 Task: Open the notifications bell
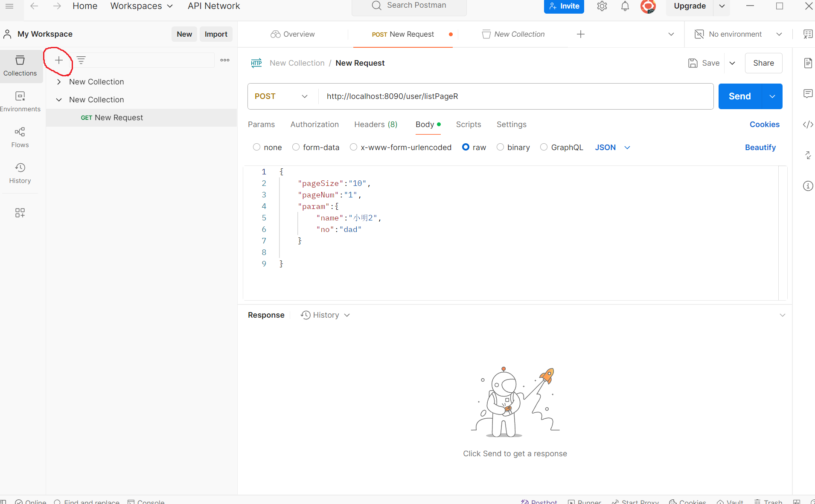(625, 6)
